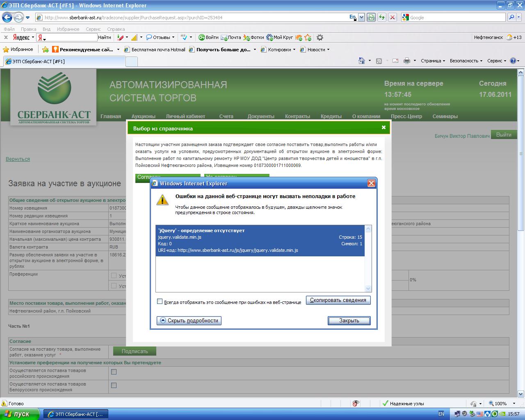Click the Home icon in command bar
Image resolution: width=525 pixels, height=420 pixels.
[361, 61]
